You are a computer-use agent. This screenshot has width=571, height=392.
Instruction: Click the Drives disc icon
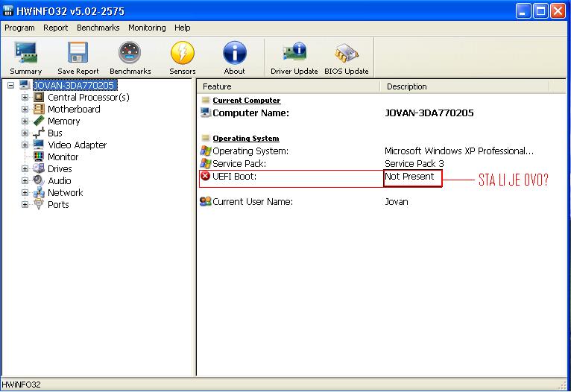tap(39, 168)
